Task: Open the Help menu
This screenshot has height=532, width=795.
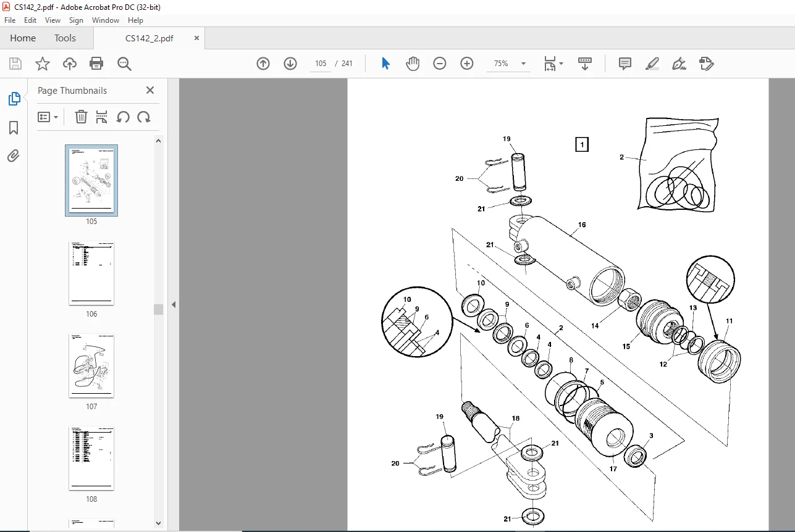Action: (x=135, y=20)
